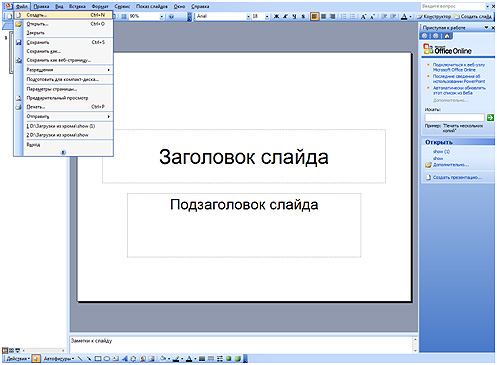Open font size 18 dropdown
Image resolution: width=497 pixels, height=365 pixels.
[x=267, y=16]
